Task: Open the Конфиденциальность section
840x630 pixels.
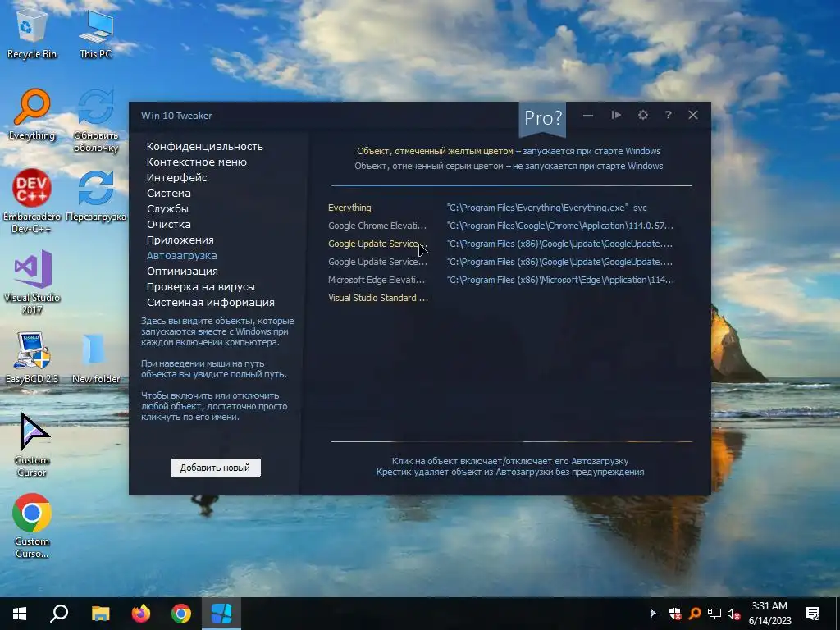Action: click(x=204, y=146)
